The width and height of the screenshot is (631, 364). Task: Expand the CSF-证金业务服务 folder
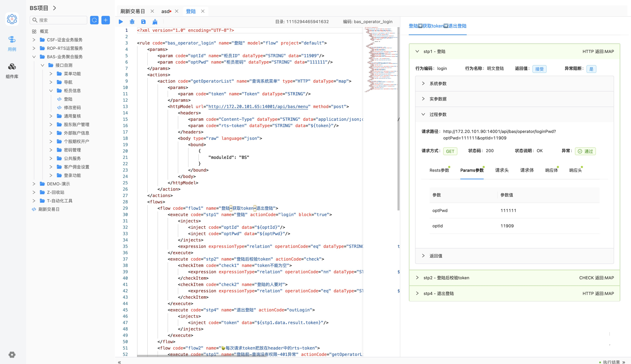click(34, 40)
